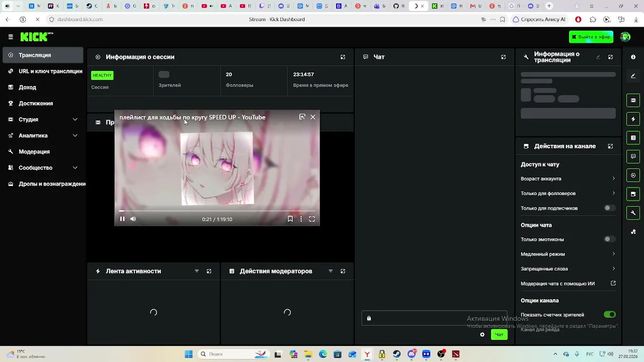Open Медленный режим settings
644x362 pixels.
[x=568, y=254]
